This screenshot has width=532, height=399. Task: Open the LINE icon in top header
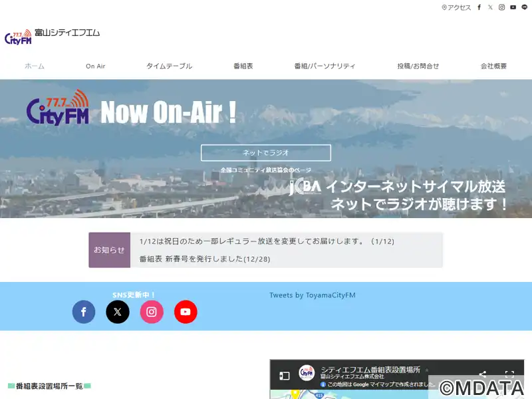[524, 7]
